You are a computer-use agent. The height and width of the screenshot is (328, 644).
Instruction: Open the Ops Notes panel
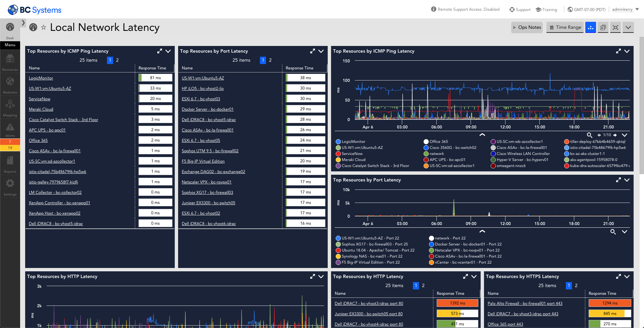point(527,28)
